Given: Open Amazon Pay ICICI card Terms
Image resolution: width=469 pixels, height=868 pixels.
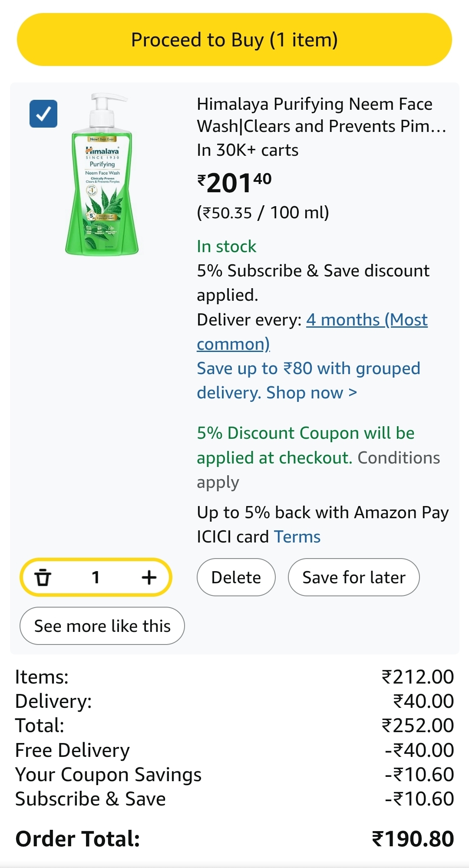Looking at the screenshot, I should (297, 537).
